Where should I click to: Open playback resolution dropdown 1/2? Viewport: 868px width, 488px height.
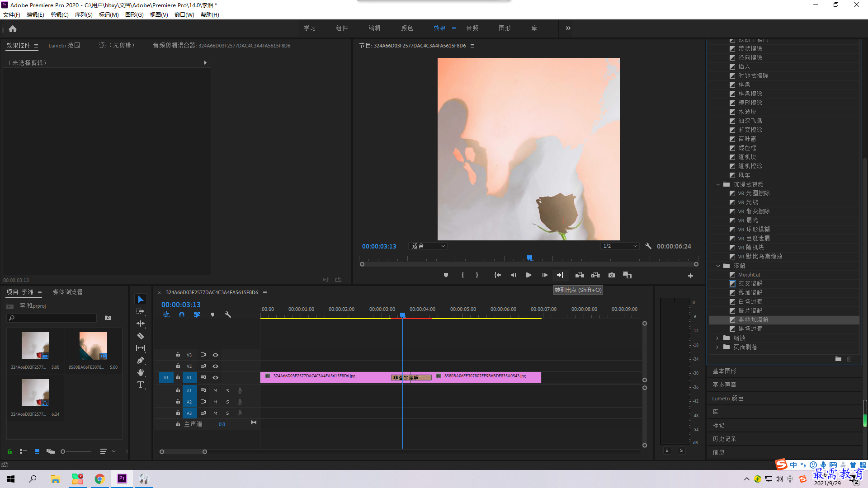pos(619,246)
